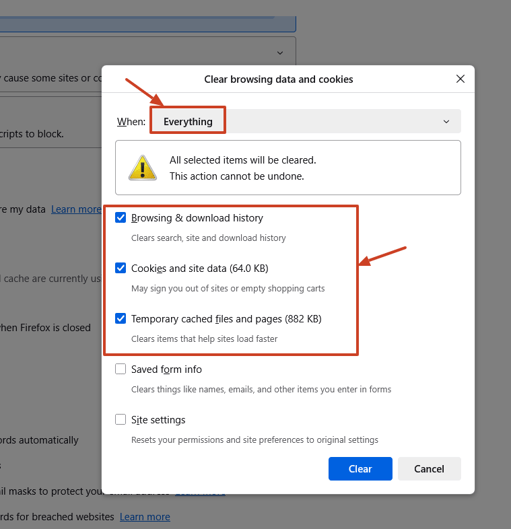511x529 pixels.
Task: Click the Cancel button
Action: [x=429, y=469]
